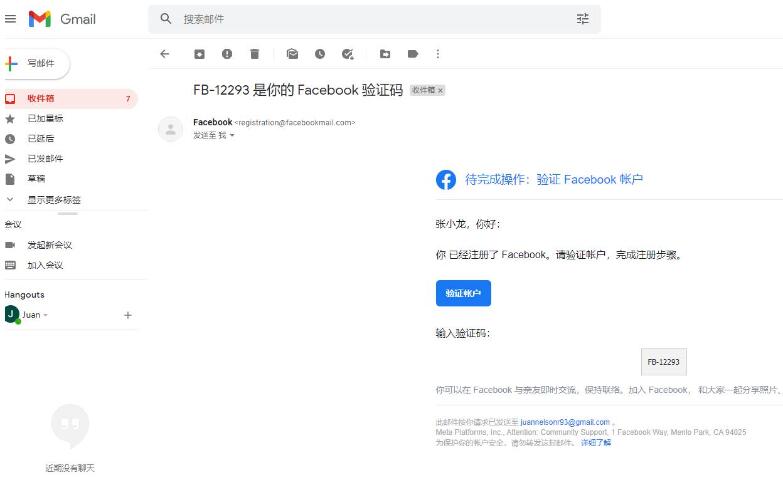The width and height of the screenshot is (783, 479).
Task: Click the blue 验证帐户 button
Action: tap(463, 293)
